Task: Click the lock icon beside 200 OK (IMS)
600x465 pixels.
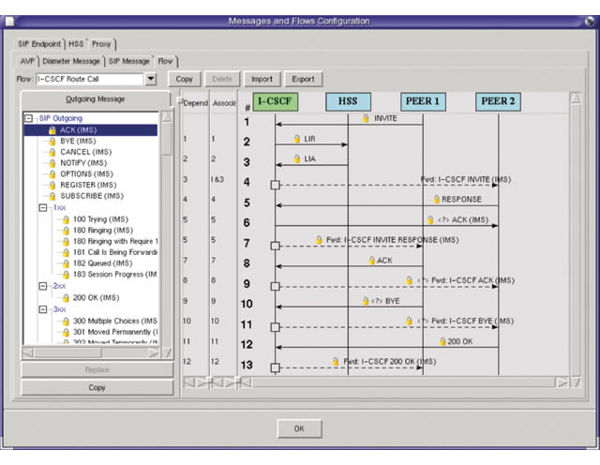Action: (65, 298)
